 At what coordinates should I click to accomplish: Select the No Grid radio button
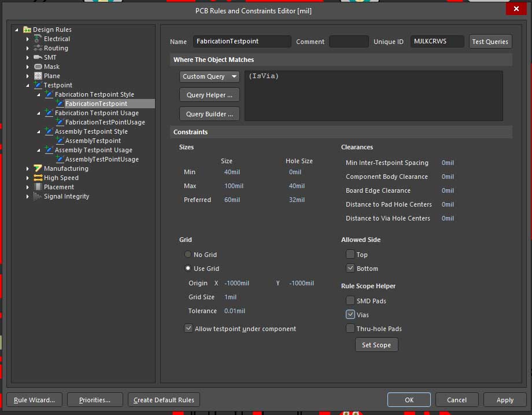coord(188,255)
